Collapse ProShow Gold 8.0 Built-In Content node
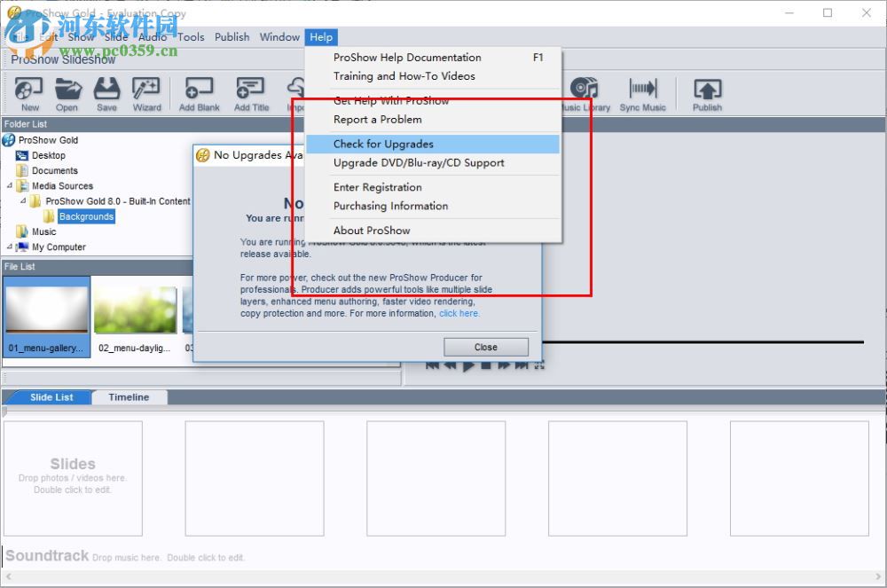 tap(23, 200)
